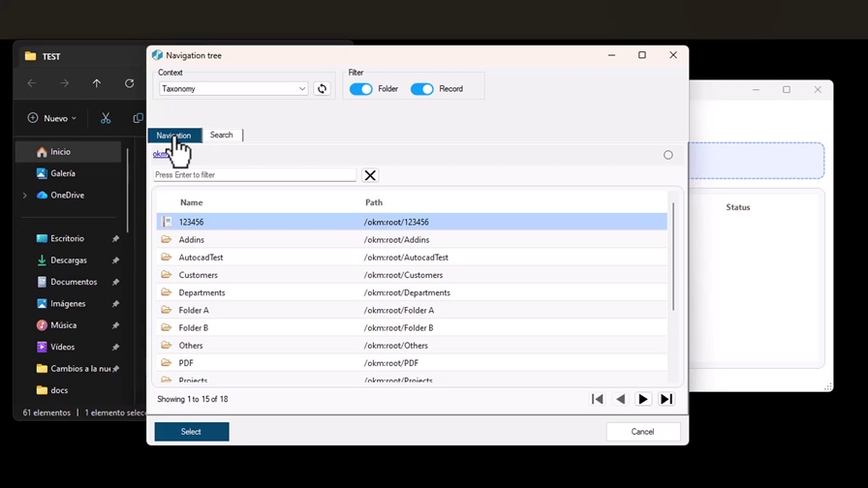This screenshot has height=488, width=868.
Task: Select the Departments row name
Action: (x=202, y=292)
